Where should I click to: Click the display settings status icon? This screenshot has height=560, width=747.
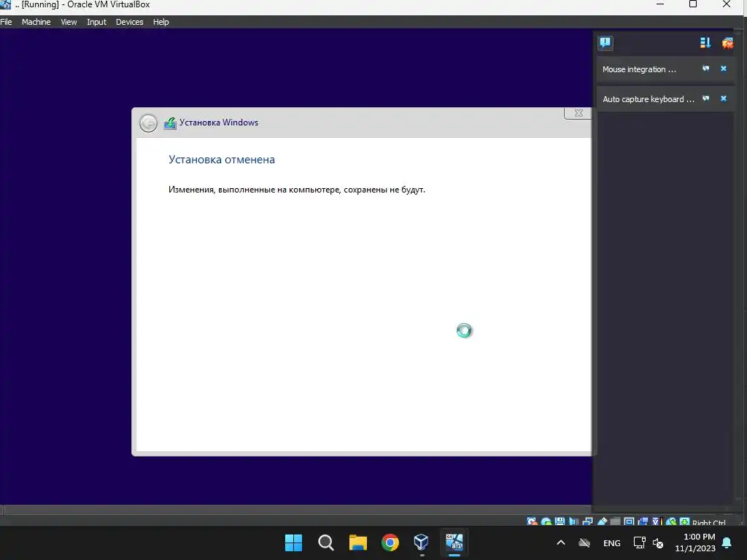coord(629,521)
